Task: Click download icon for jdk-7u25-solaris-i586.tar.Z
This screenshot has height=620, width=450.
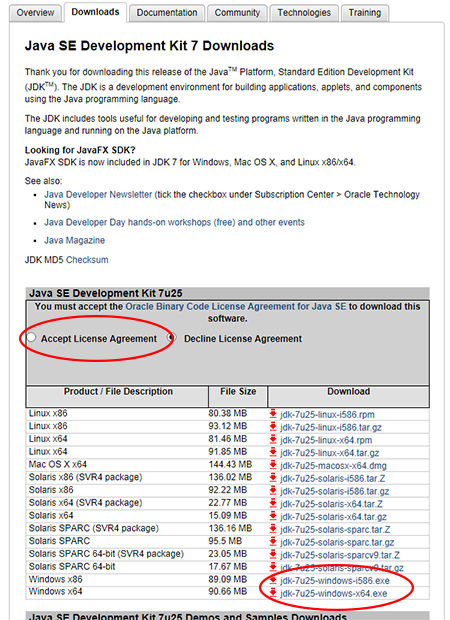Action: click(273, 477)
